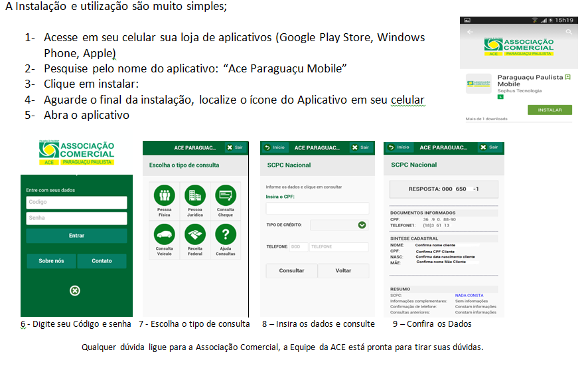The height and width of the screenshot is (366, 588).
Task: Open the Contato button
Action: pos(102,261)
